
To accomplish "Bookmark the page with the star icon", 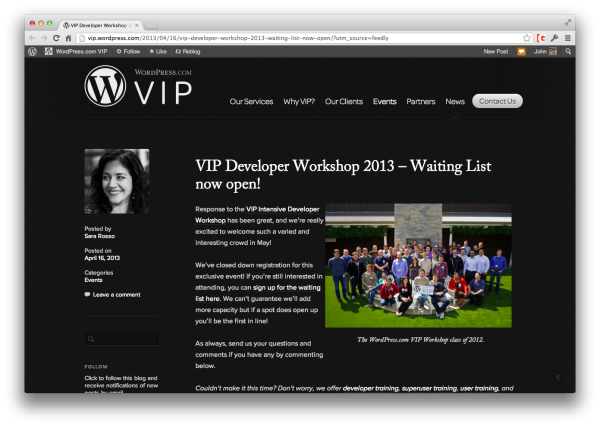I will pyautogui.click(x=527, y=38).
